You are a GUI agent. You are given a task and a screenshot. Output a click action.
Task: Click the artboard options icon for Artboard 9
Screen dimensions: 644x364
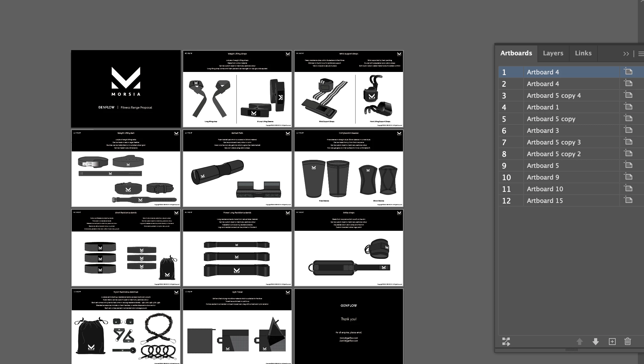[x=628, y=177]
